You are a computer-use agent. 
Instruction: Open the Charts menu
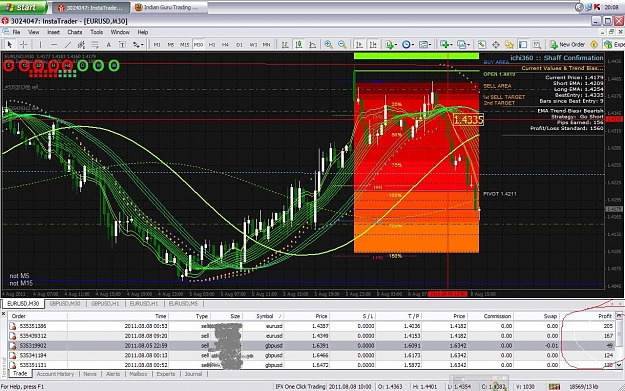pos(75,32)
